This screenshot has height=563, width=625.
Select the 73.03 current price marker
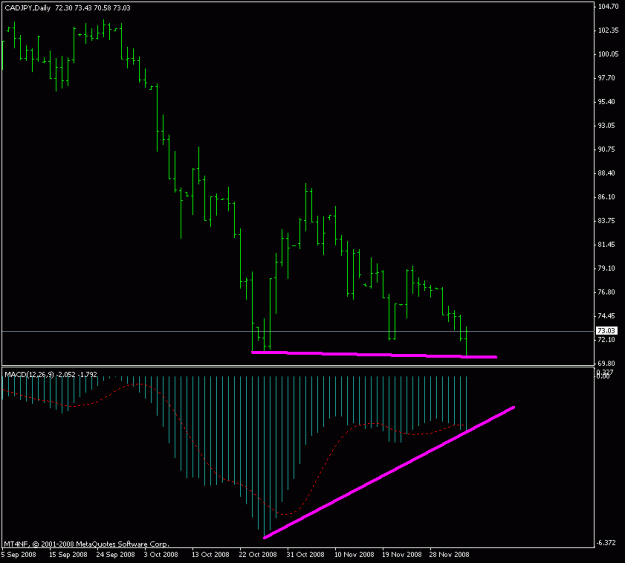(606, 331)
